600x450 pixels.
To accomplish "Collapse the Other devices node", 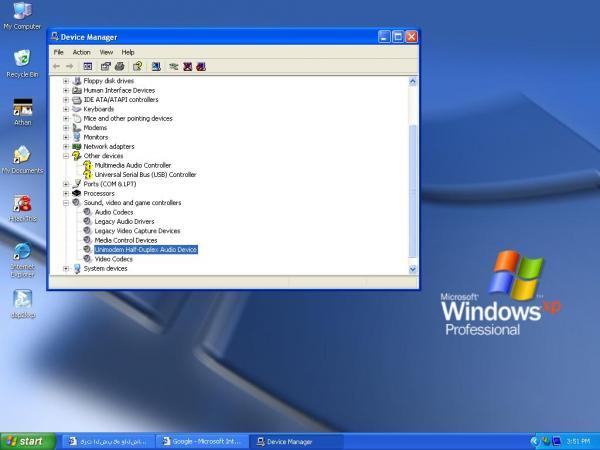I will (x=66, y=156).
